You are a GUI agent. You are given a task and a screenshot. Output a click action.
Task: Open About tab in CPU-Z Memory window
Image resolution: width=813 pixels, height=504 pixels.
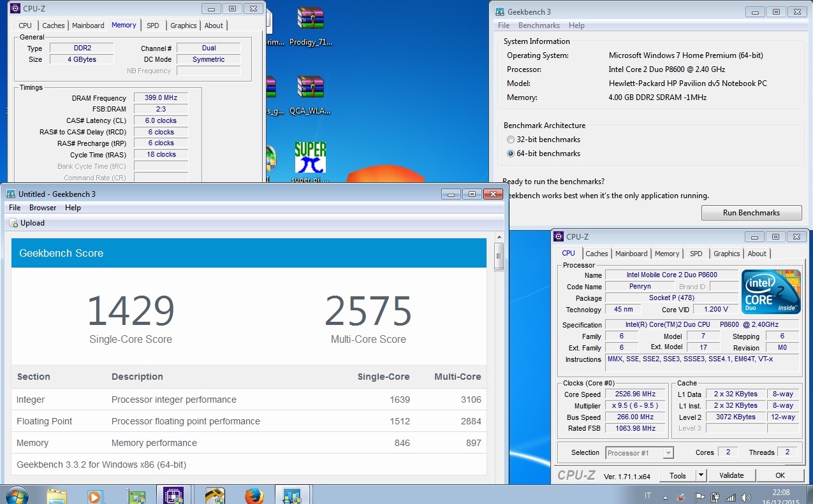pos(214,25)
